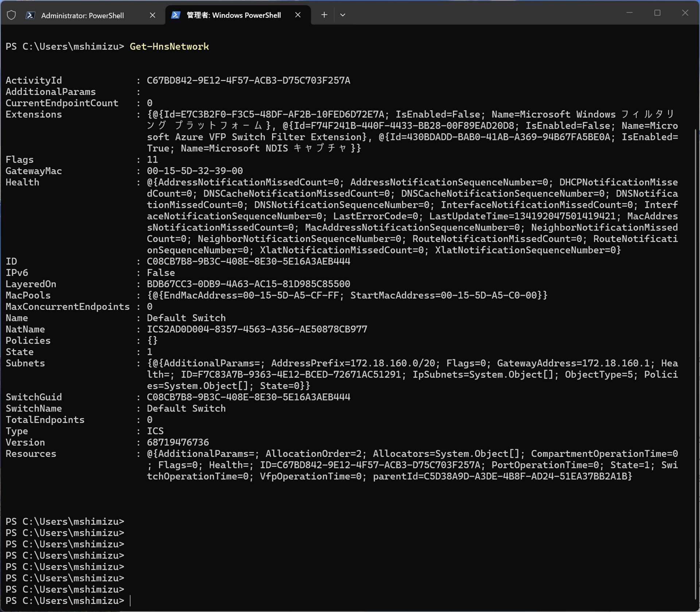The width and height of the screenshot is (700, 612).
Task: Click the last prompt line with the cursor
Action: pos(65,601)
